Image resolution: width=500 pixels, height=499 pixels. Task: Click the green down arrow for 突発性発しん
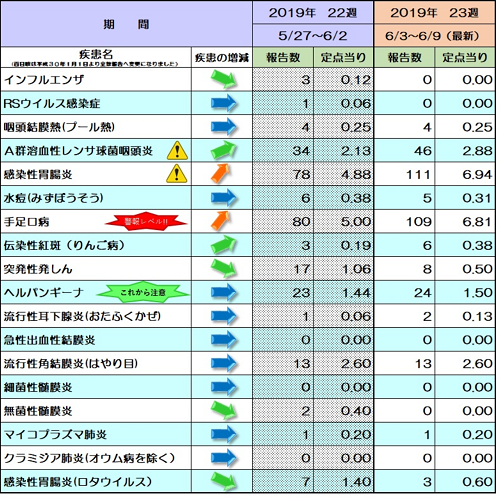click(x=224, y=269)
